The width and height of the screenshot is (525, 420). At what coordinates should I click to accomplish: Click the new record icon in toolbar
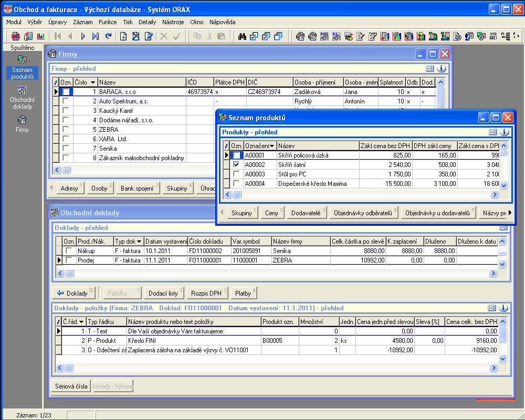(x=123, y=36)
